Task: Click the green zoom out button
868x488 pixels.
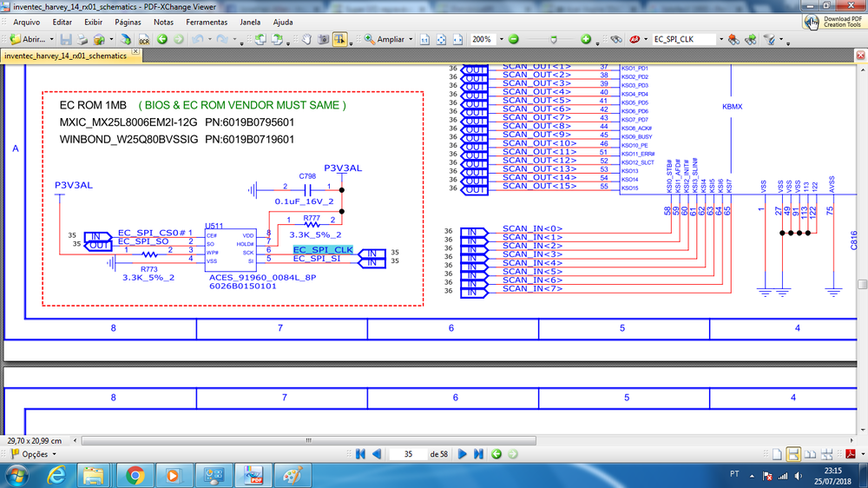Action: 514,40
